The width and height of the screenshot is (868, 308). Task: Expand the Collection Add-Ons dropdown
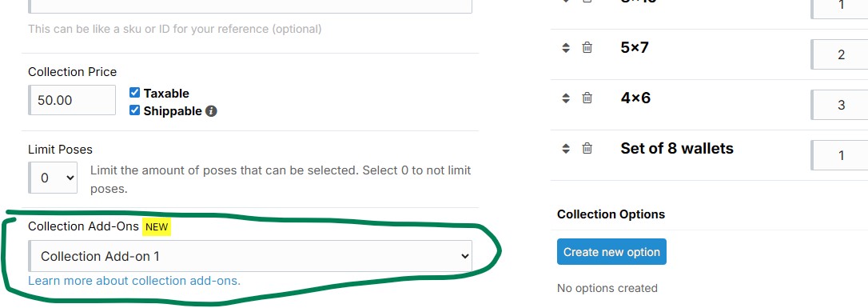[x=250, y=256]
